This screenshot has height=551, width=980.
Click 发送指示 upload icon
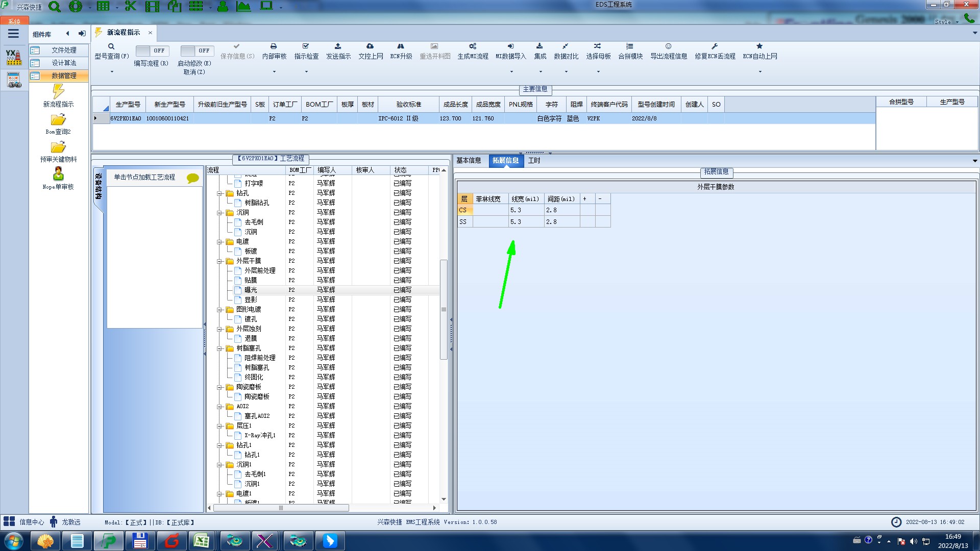[338, 46]
